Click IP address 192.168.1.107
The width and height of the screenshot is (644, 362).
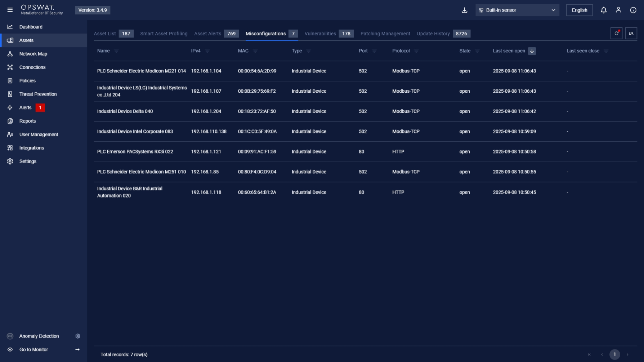pos(206,91)
